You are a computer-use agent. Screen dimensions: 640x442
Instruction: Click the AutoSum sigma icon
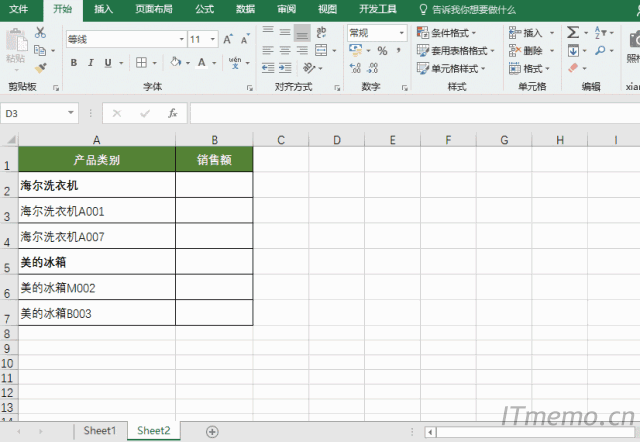[573, 32]
